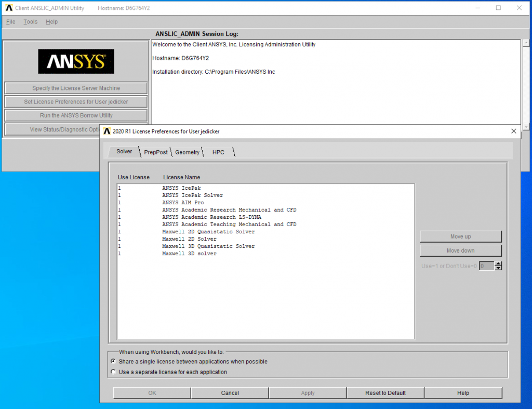This screenshot has width=532, height=409.
Task: Switch to the PrepPost tab
Action: tap(156, 152)
